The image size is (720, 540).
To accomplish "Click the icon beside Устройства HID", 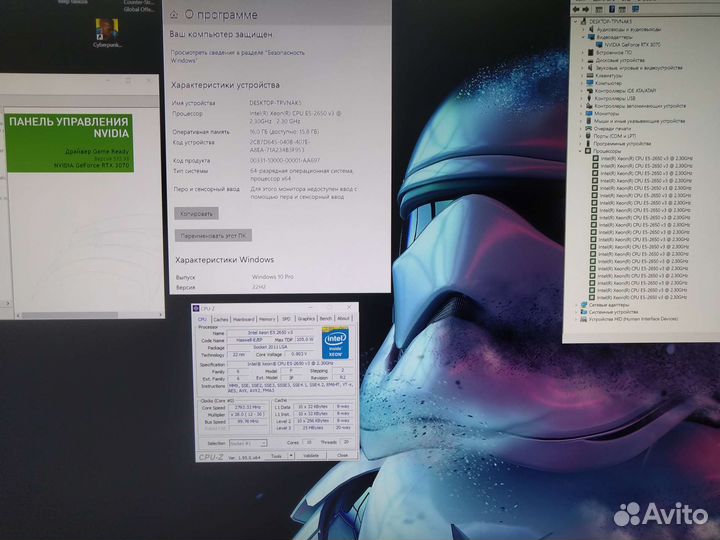I will [x=584, y=319].
